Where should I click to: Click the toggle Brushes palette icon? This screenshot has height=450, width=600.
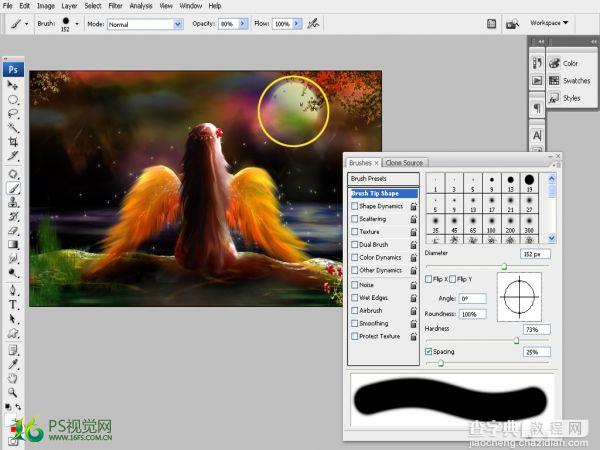pyautogui.click(x=491, y=24)
